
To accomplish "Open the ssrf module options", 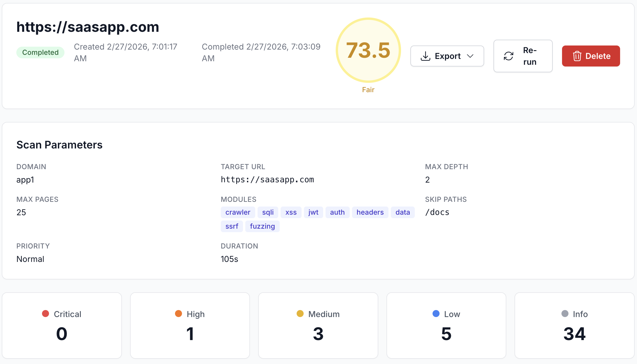I will pyautogui.click(x=232, y=226).
